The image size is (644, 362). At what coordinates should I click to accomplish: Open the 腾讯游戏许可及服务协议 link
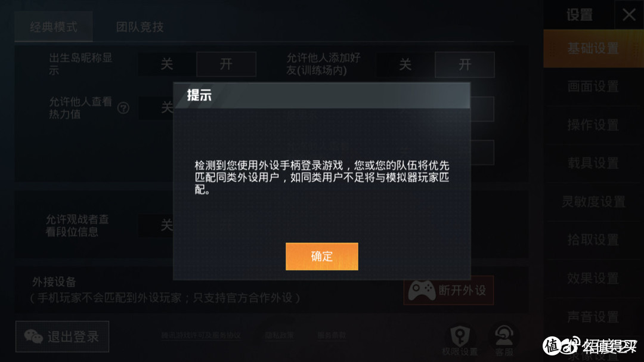[x=201, y=335]
